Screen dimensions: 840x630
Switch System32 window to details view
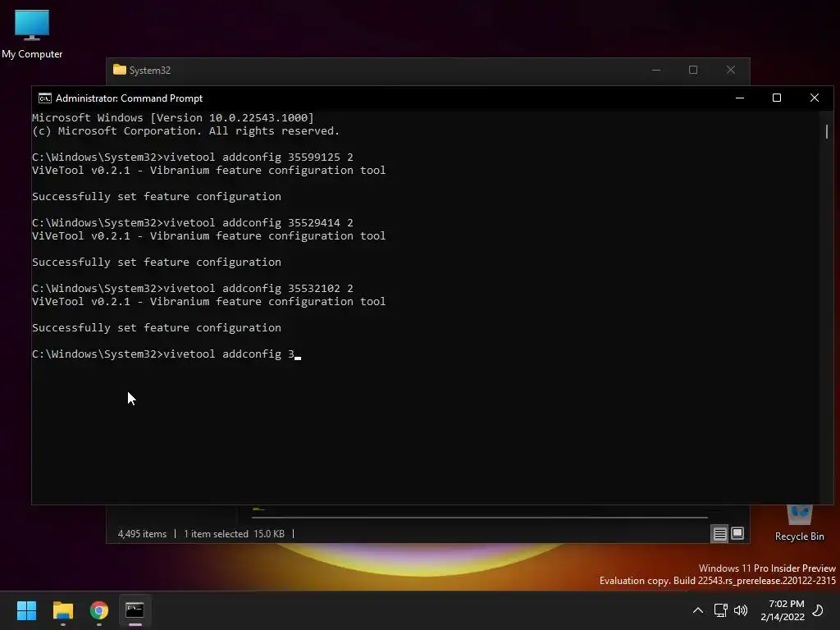(x=719, y=533)
